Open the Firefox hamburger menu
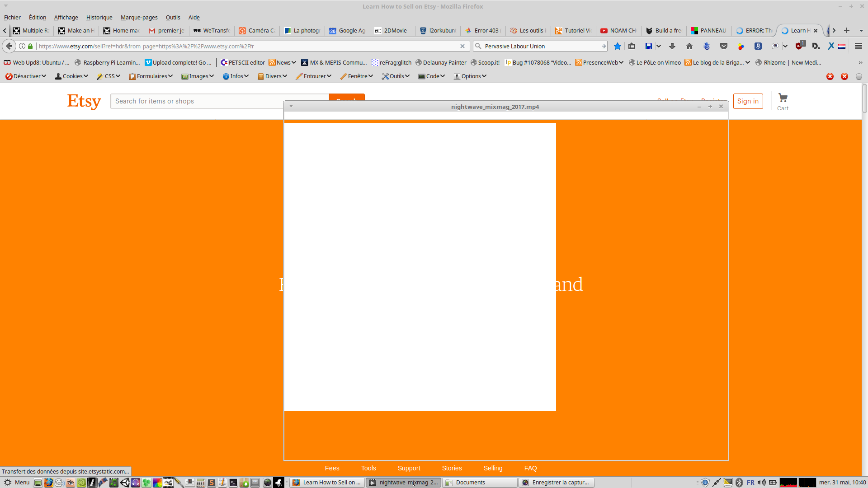Viewport: 868px width, 488px height. pos(858,46)
